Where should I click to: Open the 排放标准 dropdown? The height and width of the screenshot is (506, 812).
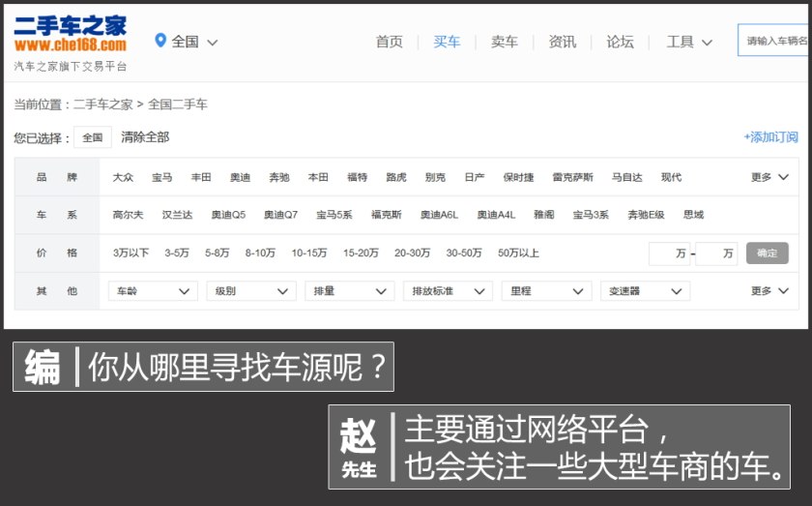coord(448,291)
